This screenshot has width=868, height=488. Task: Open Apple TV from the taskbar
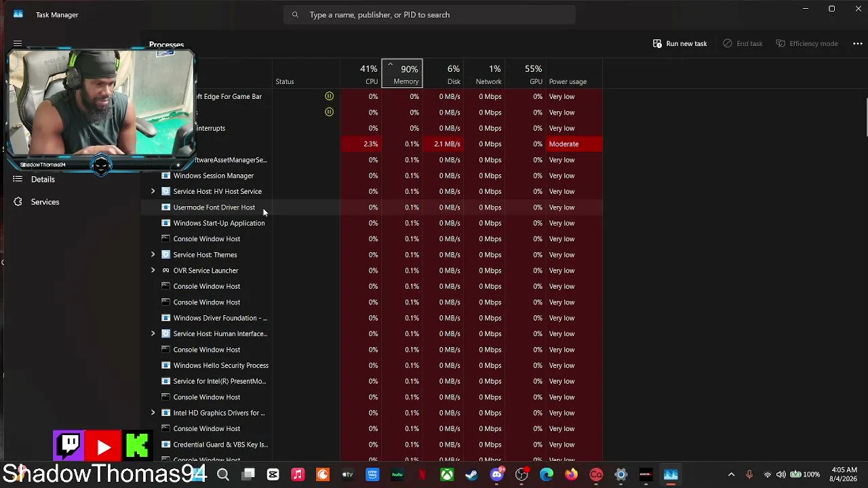tap(348, 475)
